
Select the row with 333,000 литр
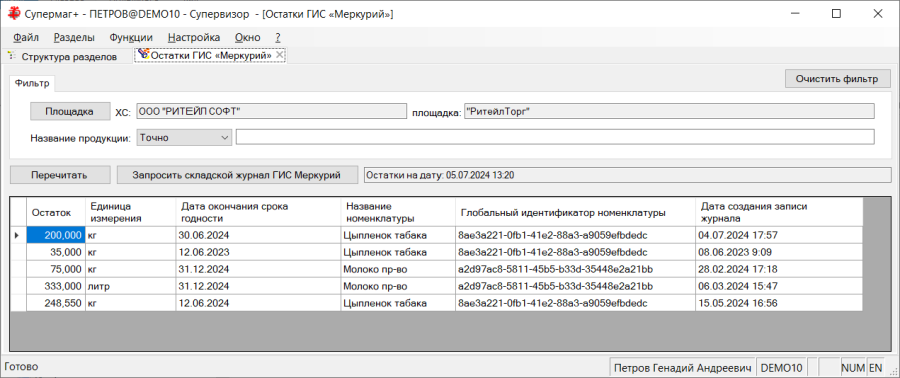(x=436, y=286)
